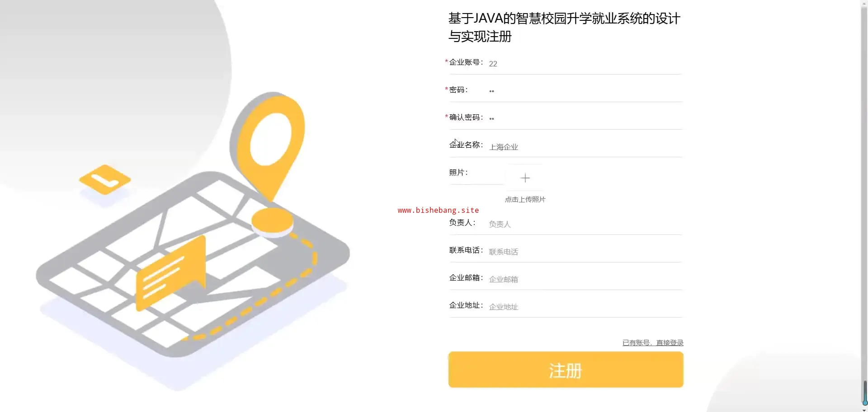Click the 确认密码 confirm password field
Screen dimensions: 868x412
(x=585, y=118)
